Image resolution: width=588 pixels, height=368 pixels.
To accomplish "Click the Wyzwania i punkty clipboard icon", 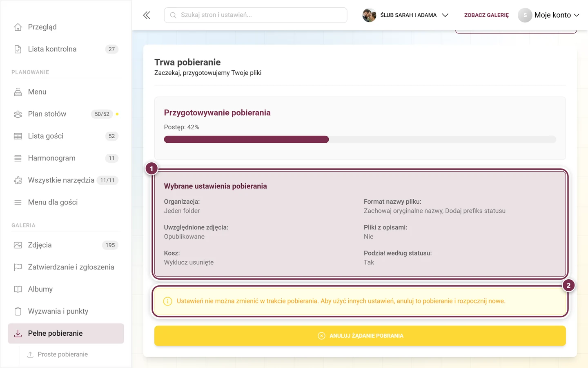I will click(x=18, y=312).
